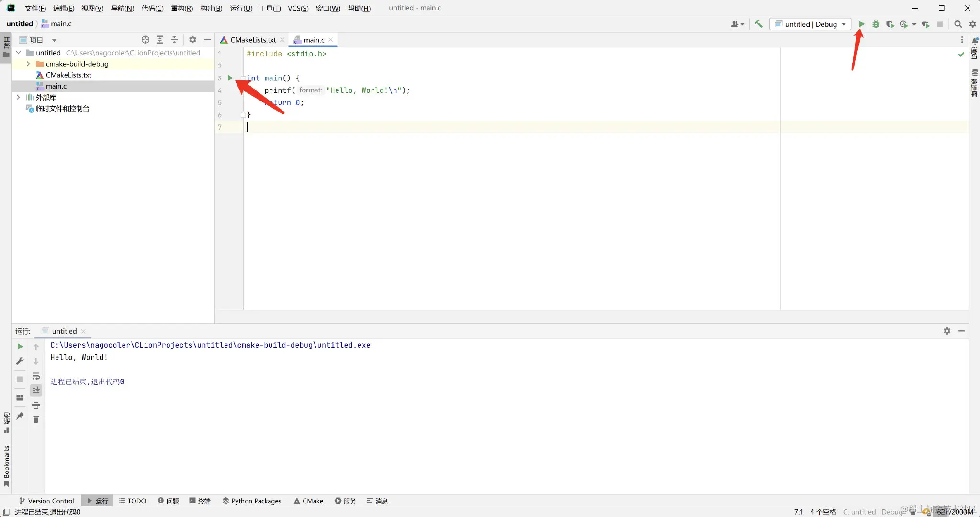Hide the project panel with minus icon
This screenshot has height=517, width=980.
click(207, 40)
